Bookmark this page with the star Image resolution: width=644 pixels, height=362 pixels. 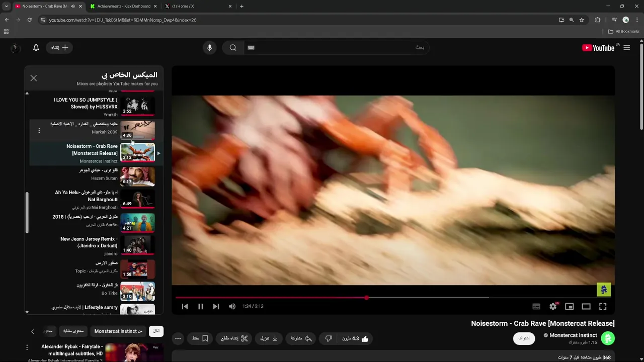582,20
